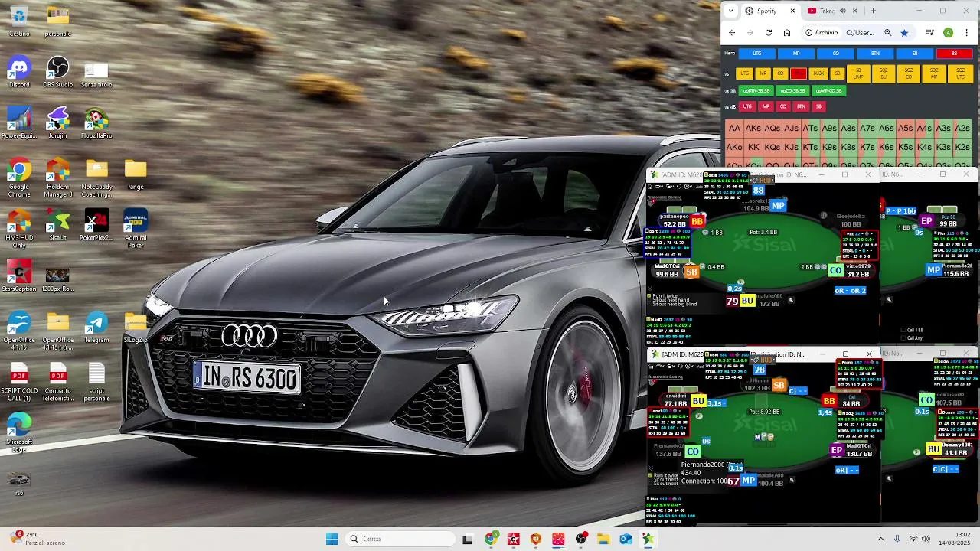Select the personale folder on desktop

[x=57, y=21]
